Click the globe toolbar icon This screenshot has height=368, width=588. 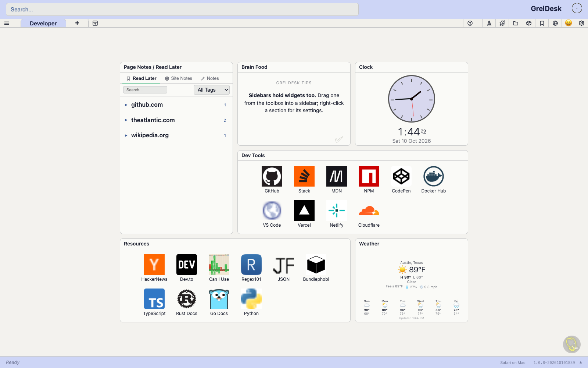pos(555,23)
